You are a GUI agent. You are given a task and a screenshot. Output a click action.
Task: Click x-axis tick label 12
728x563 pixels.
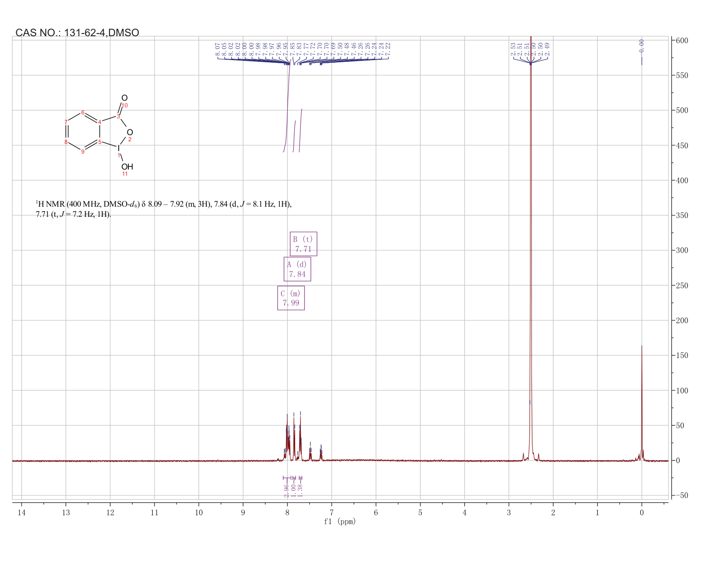tap(110, 513)
